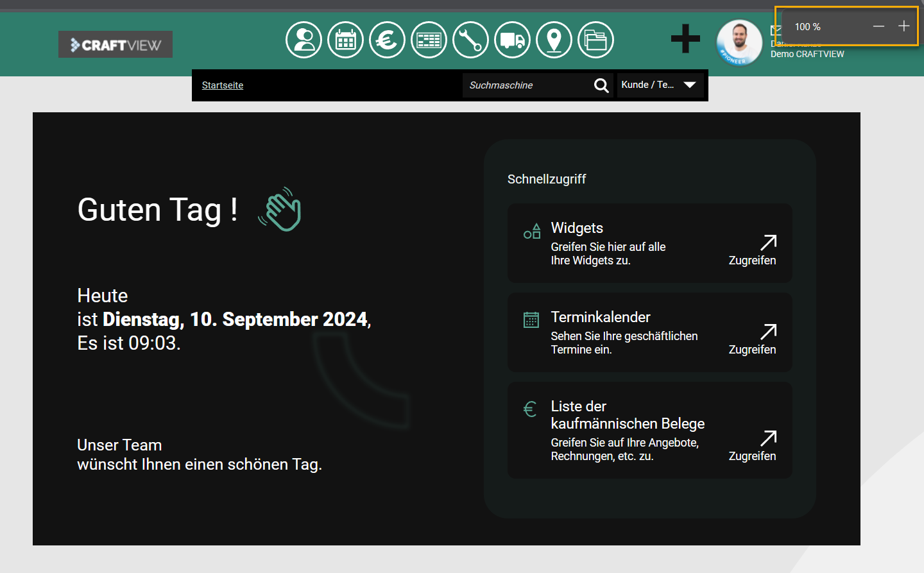
Task: Click the large black plus icon
Action: (685, 38)
